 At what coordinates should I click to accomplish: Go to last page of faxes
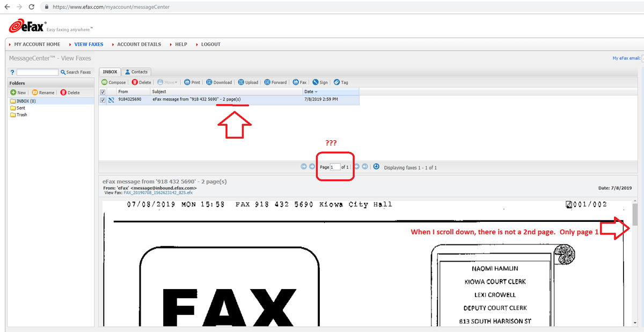pyautogui.click(x=365, y=167)
